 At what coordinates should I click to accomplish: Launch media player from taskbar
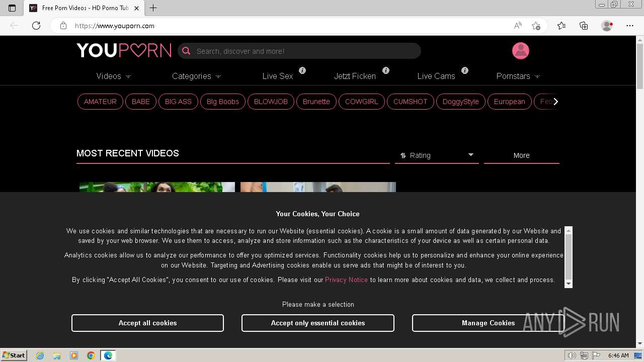(74, 355)
